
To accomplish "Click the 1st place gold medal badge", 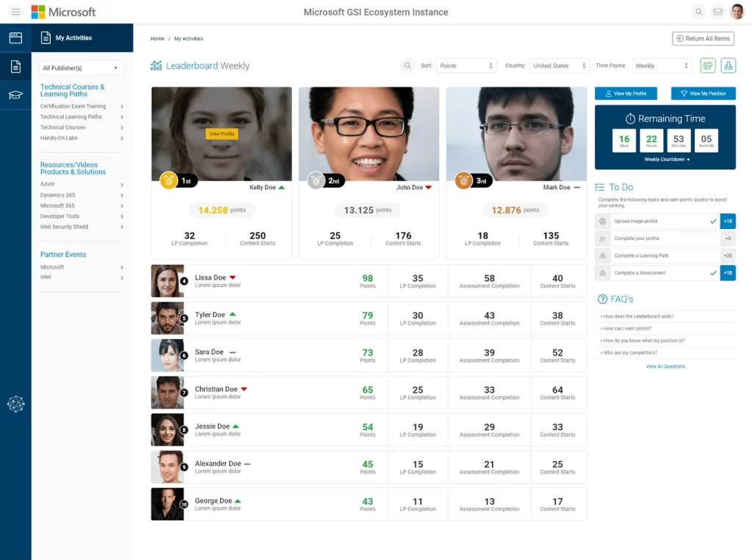I will coord(169,181).
